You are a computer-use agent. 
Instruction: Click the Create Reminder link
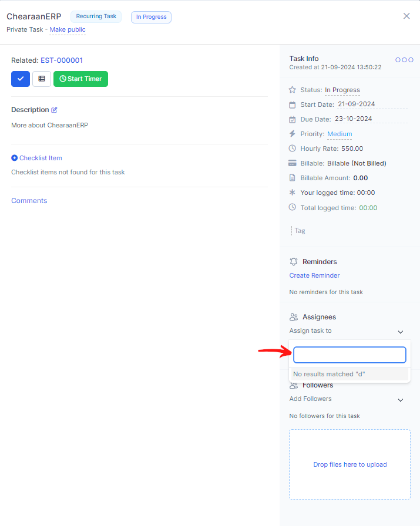click(x=314, y=275)
